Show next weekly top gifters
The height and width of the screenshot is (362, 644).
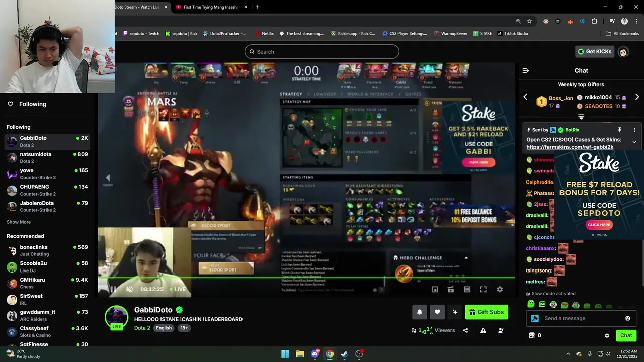tap(637, 97)
